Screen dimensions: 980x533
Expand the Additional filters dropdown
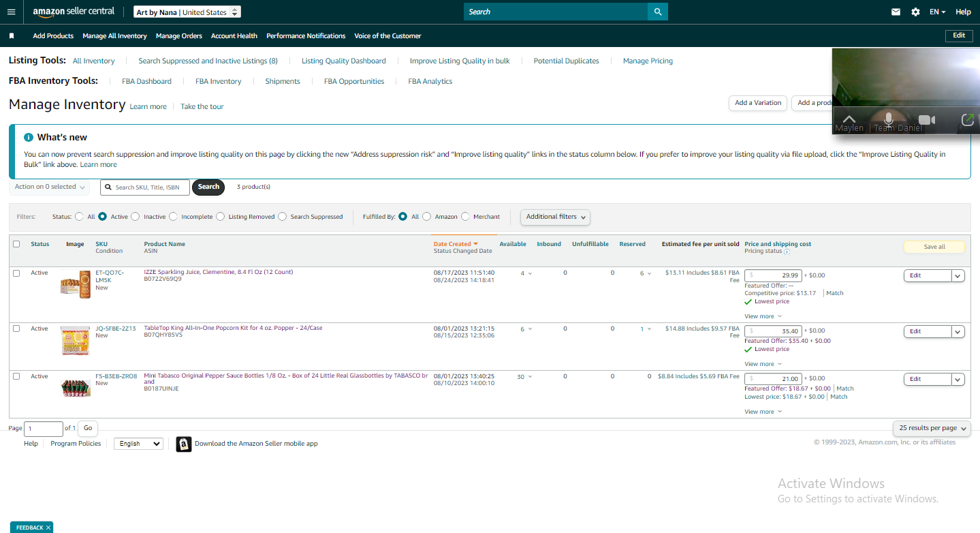555,217
